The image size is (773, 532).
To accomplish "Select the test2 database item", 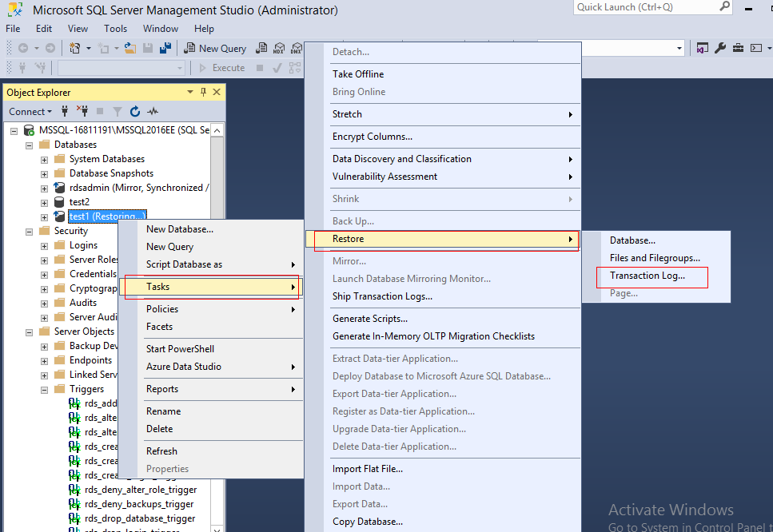I will (x=79, y=202).
